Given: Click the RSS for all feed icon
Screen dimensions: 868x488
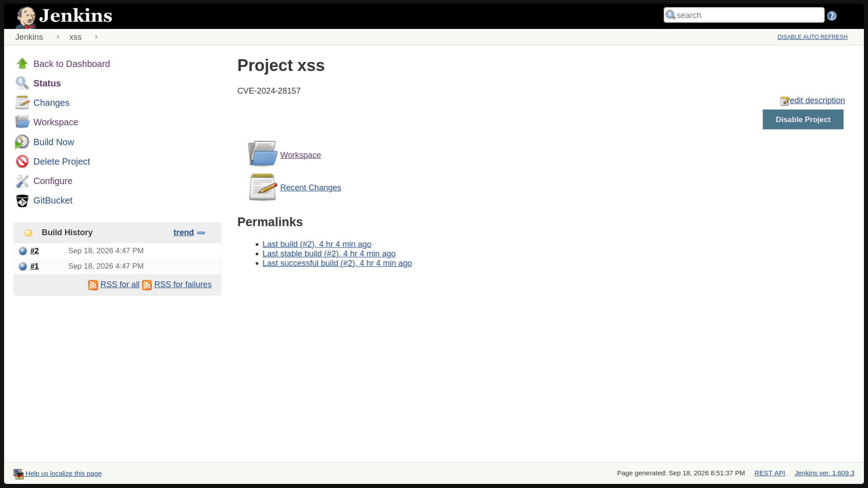Looking at the screenshot, I should coord(93,285).
